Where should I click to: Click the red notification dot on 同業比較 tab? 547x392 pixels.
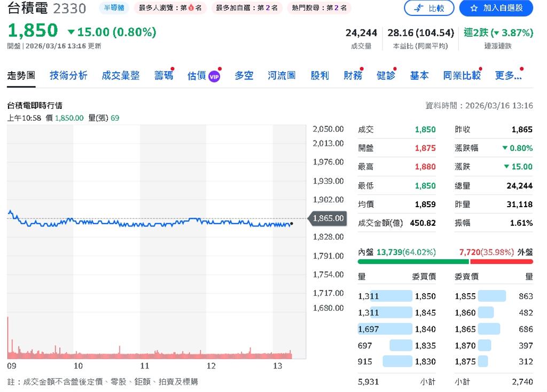[481, 68]
